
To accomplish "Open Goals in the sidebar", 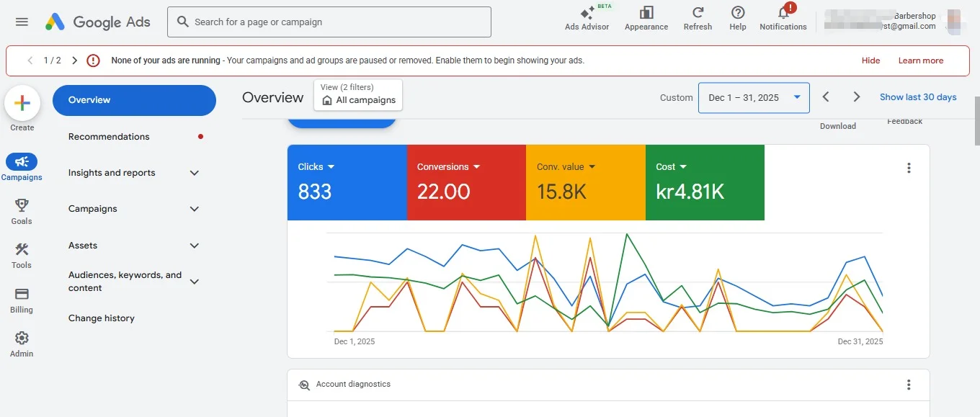I will [x=22, y=211].
